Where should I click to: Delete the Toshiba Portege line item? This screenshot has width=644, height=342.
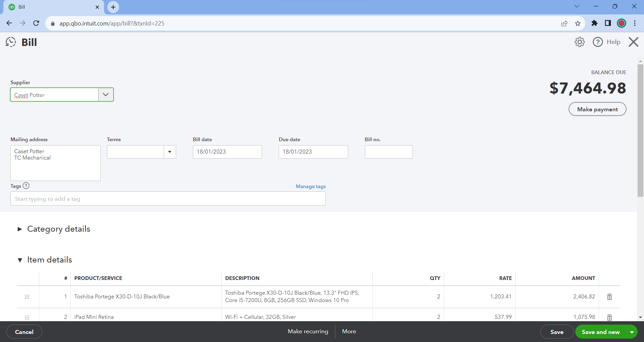(x=609, y=297)
